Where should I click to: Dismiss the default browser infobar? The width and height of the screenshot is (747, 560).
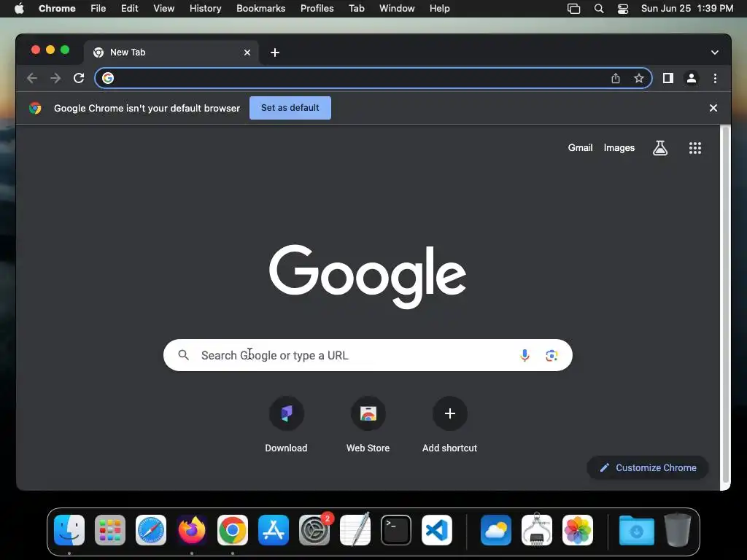(x=713, y=108)
